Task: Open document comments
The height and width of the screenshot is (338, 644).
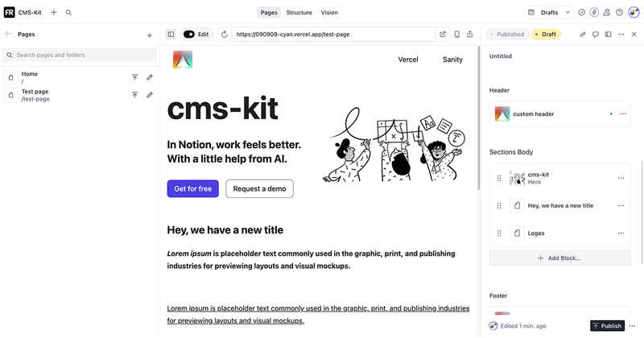Action: pyautogui.click(x=596, y=34)
